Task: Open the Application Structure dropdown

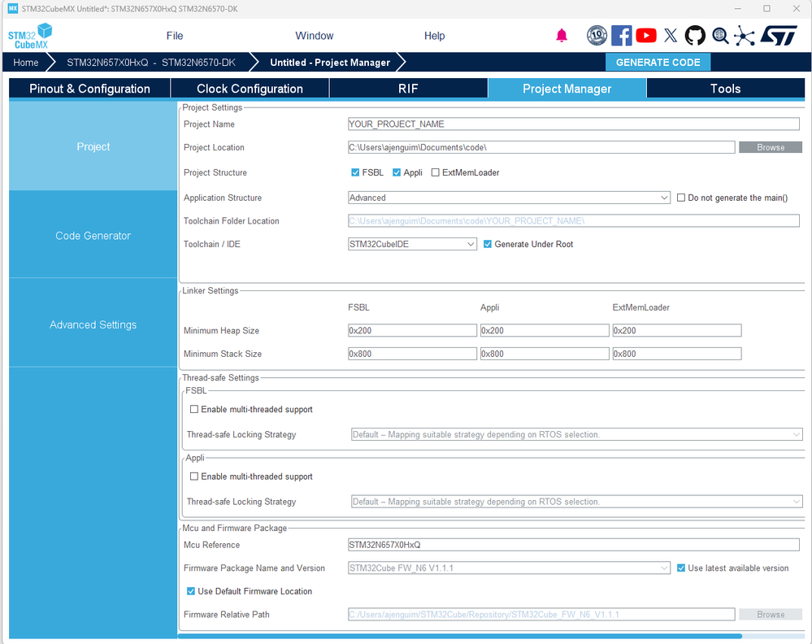Action: (509, 198)
